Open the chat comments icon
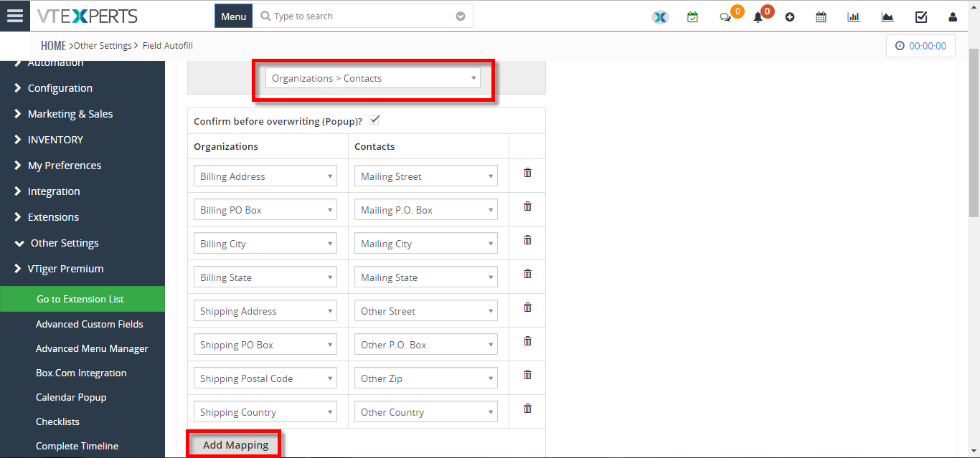Screen dimensions: 980x458 click(x=725, y=17)
